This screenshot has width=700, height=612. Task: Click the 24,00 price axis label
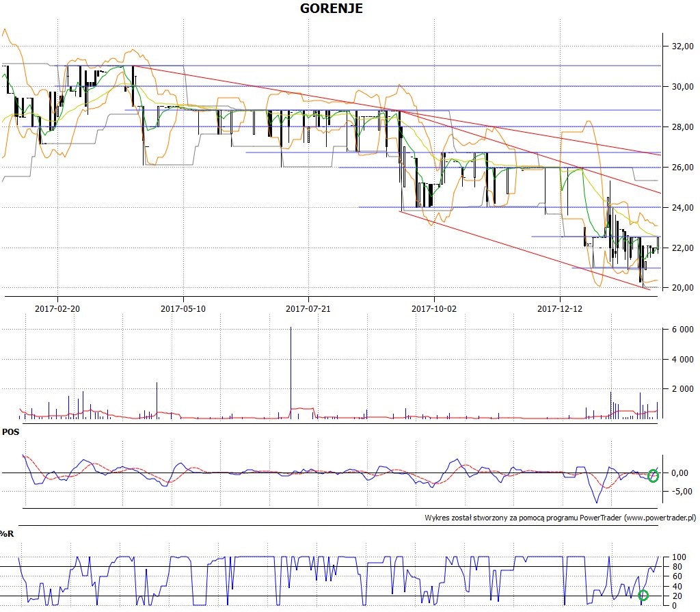click(683, 207)
